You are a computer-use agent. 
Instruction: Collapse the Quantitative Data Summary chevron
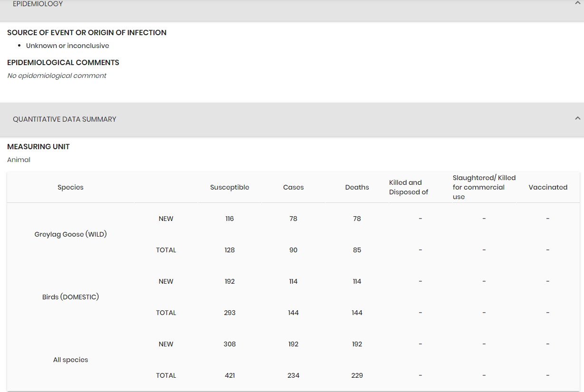[577, 118]
